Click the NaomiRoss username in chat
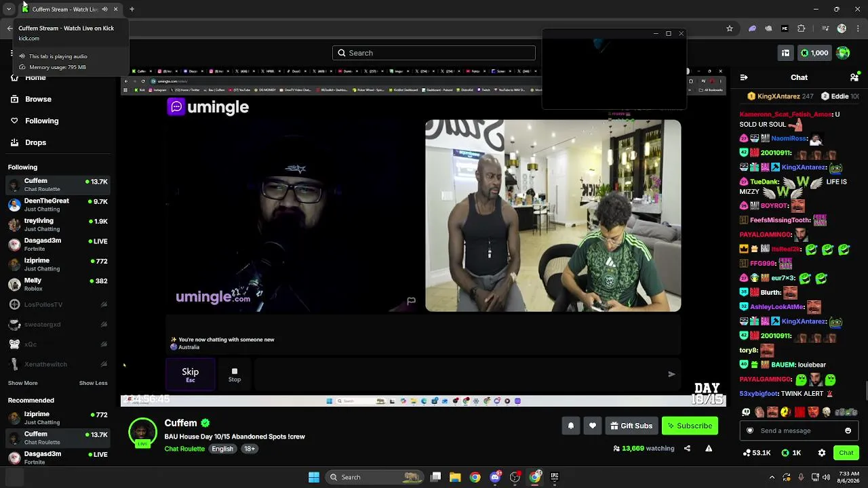 (x=789, y=138)
